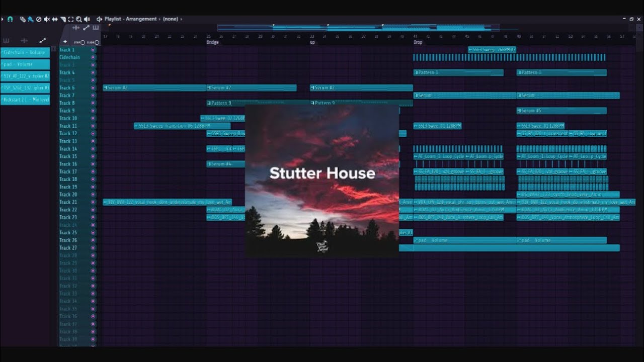The height and width of the screenshot is (362, 644).
Task: Select pad - Volume clip in picker
Action: coord(25,64)
